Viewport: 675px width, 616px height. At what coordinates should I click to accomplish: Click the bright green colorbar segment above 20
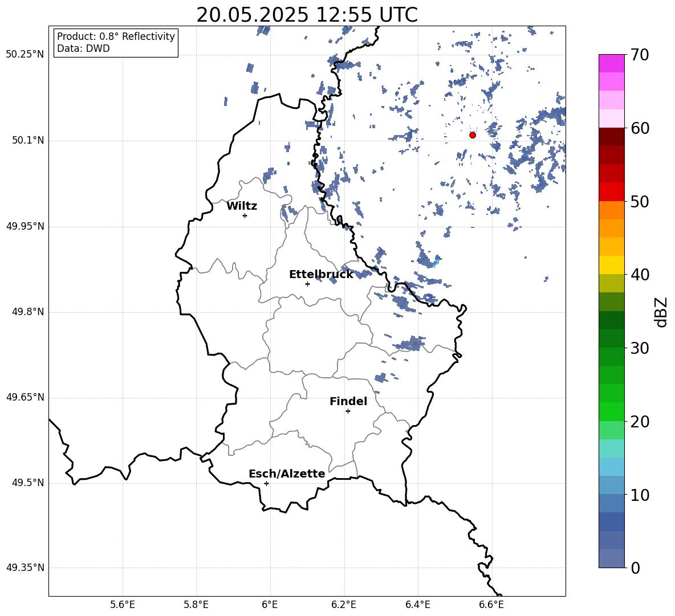(612, 411)
